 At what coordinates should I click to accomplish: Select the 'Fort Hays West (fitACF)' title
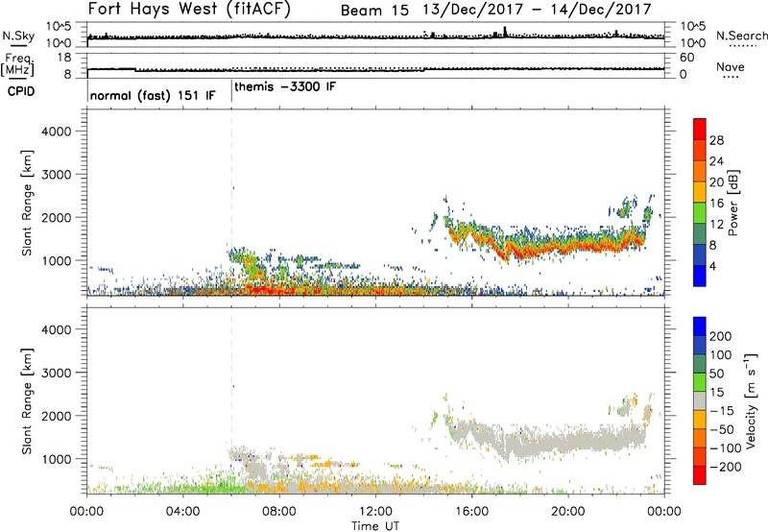point(189,10)
